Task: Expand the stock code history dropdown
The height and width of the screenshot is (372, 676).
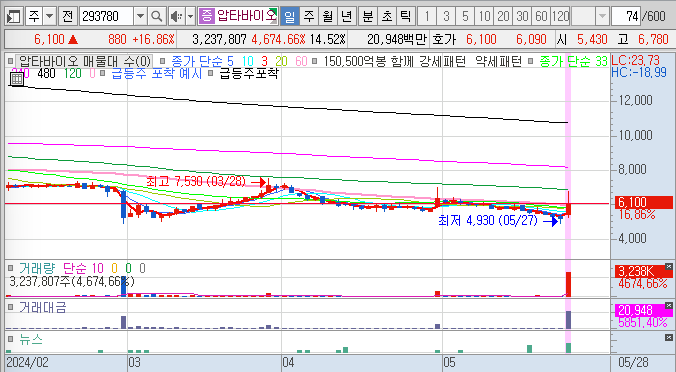Action: pos(140,16)
